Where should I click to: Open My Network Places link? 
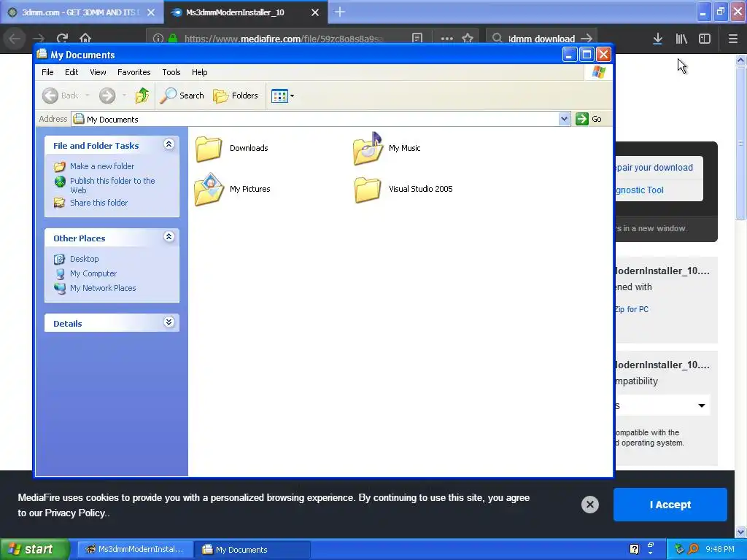[x=103, y=288]
